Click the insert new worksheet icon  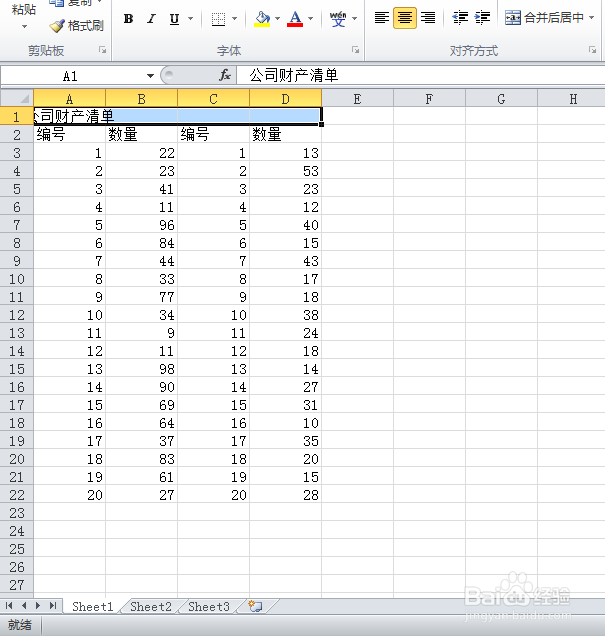[255, 606]
